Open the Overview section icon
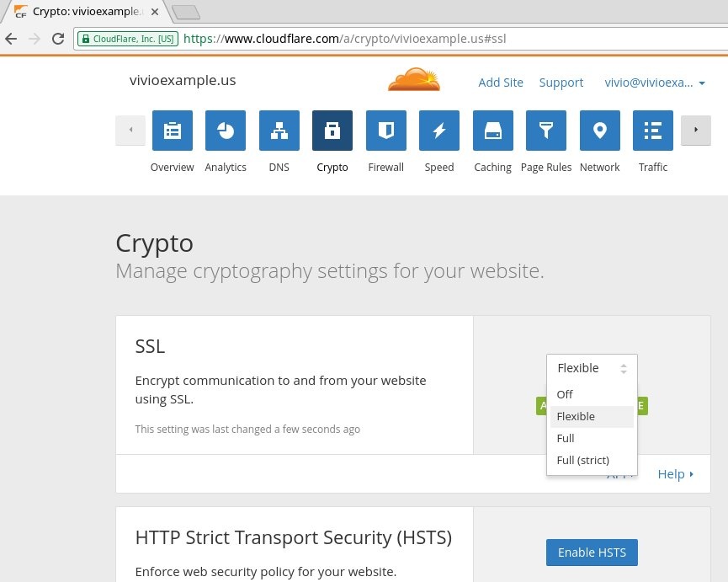The image size is (728, 582). click(173, 131)
